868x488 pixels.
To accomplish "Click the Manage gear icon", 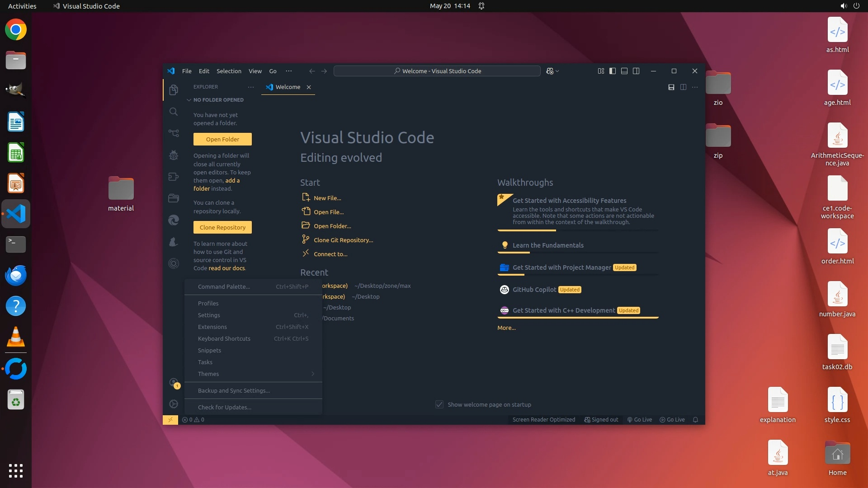I will (174, 404).
